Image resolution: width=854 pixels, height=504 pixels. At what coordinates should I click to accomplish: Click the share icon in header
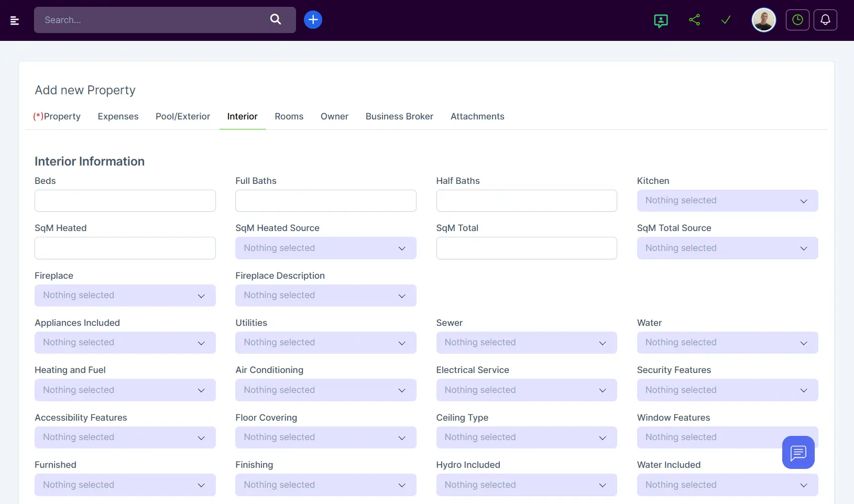coord(694,20)
